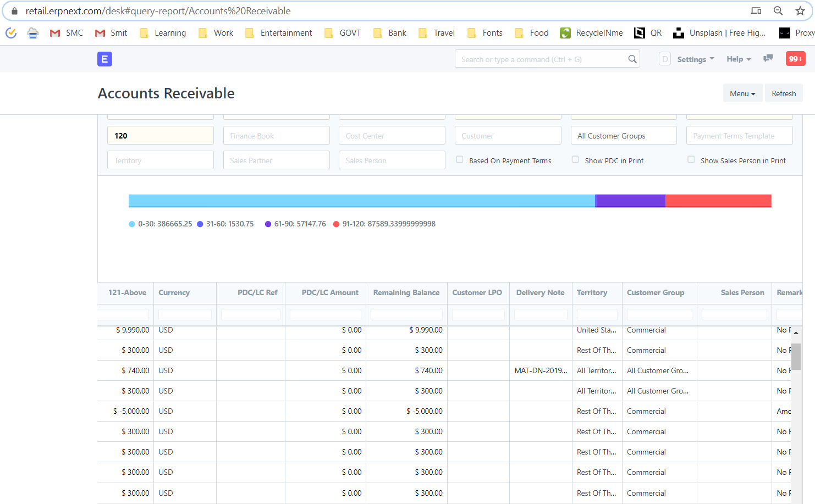
Task: Expand the Help dropdown
Action: (738, 59)
